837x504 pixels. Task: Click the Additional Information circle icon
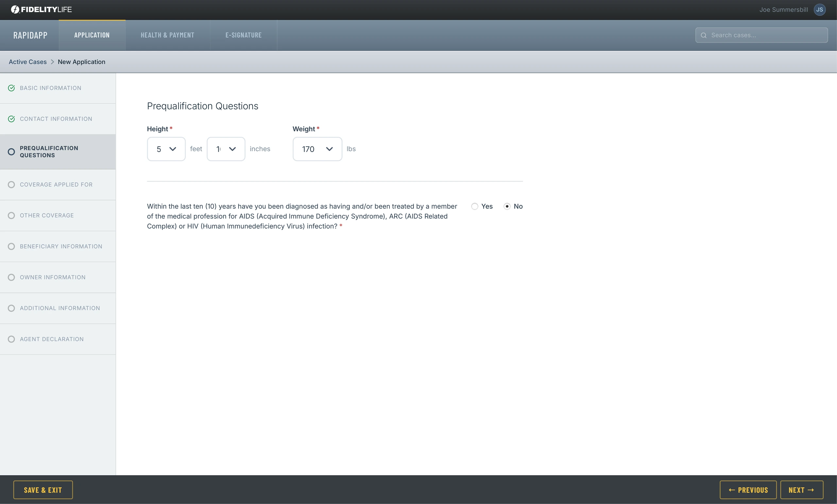tap(11, 308)
